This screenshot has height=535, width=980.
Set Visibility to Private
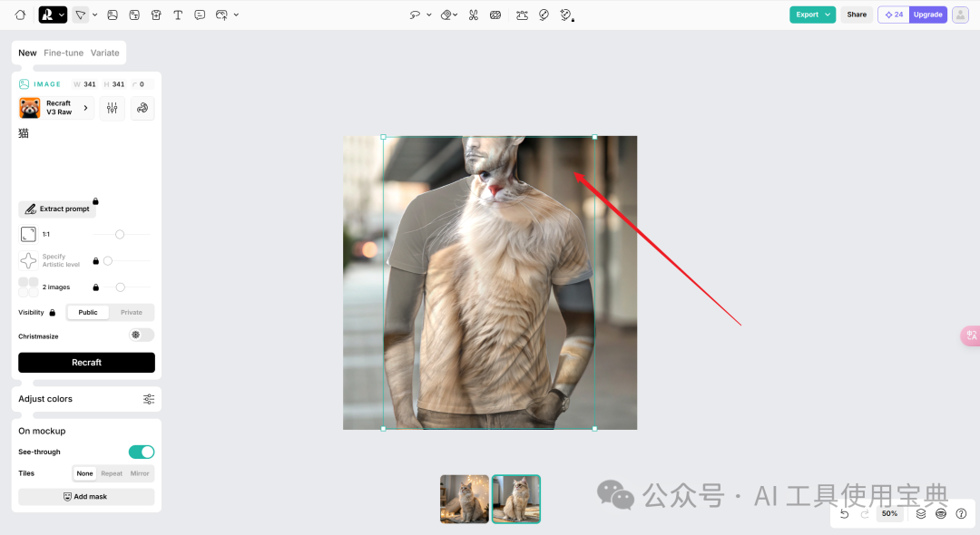[x=132, y=312]
